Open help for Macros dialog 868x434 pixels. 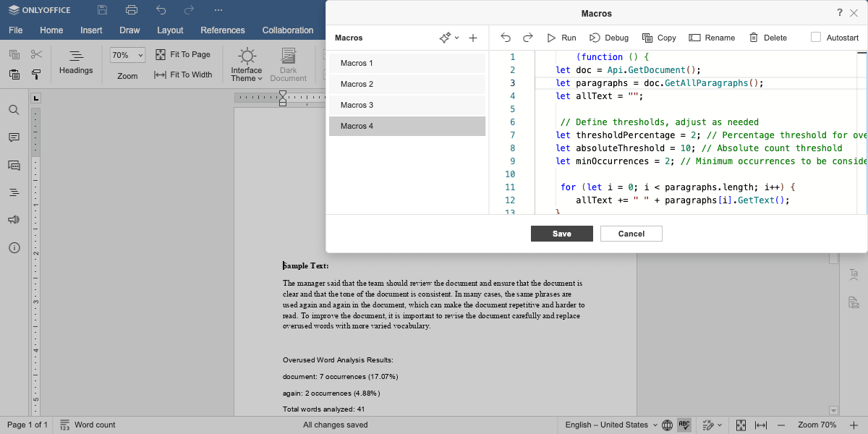point(840,13)
